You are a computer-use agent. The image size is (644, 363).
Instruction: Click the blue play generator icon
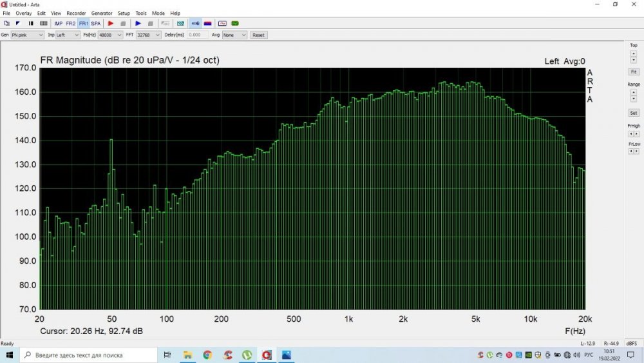pyautogui.click(x=138, y=23)
